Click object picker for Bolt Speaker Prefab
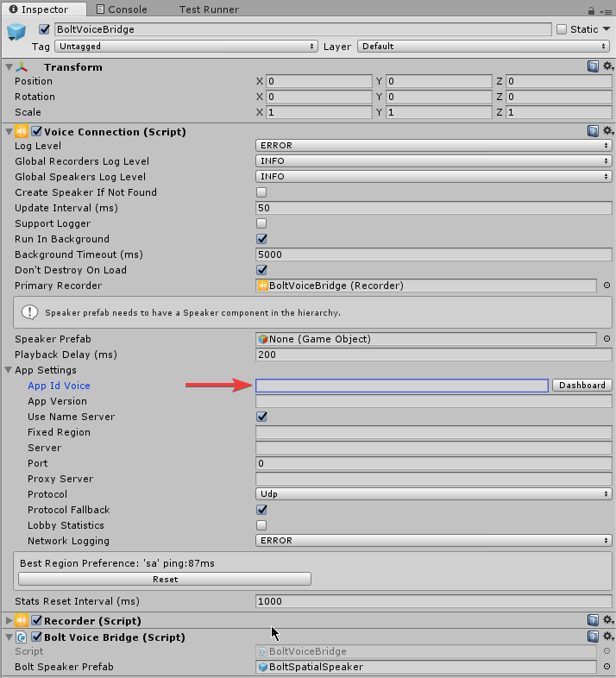The width and height of the screenshot is (616, 678). [607, 667]
